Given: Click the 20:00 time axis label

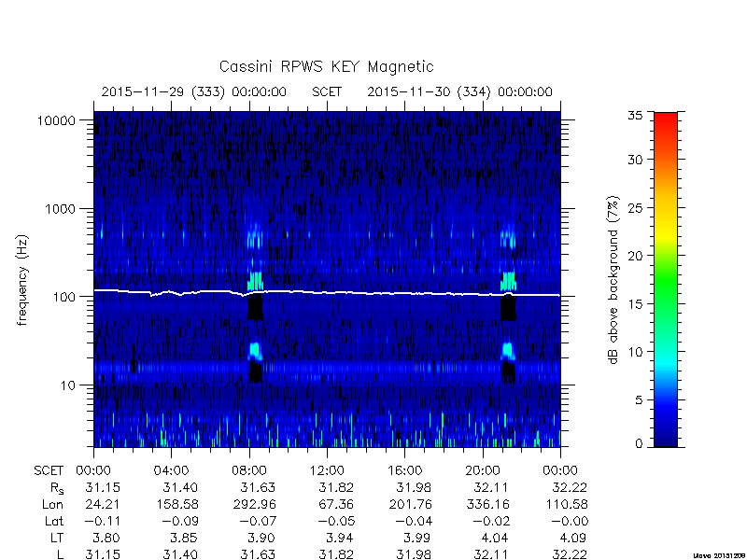Looking at the screenshot, I should [x=482, y=471].
